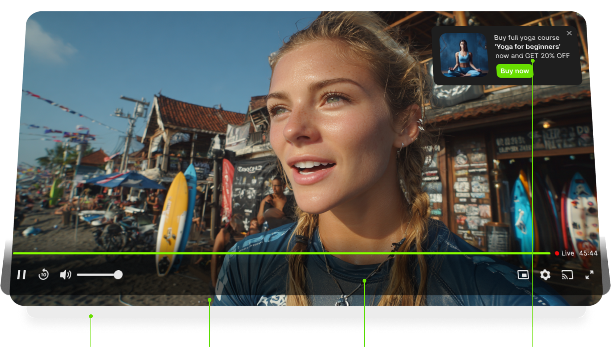Pause the video playback
Screen dimensions: 611x364
coord(21,275)
